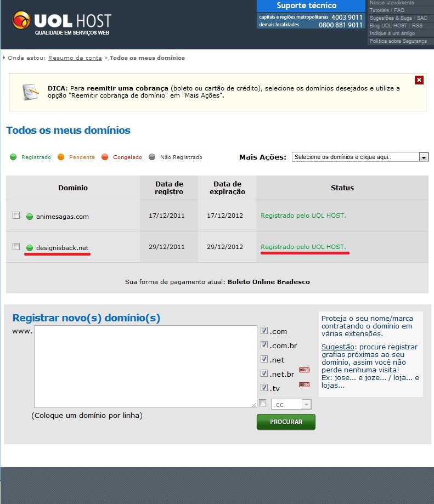Click expiration date 29/12/2012

(x=225, y=247)
